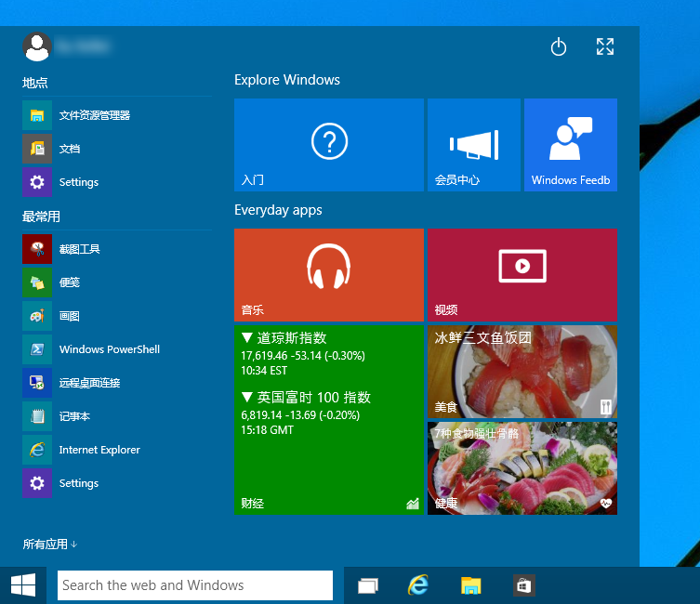This screenshot has width=700, height=604.
Task: Open the 入门 get started tile
Action: (x=328, y=145)
